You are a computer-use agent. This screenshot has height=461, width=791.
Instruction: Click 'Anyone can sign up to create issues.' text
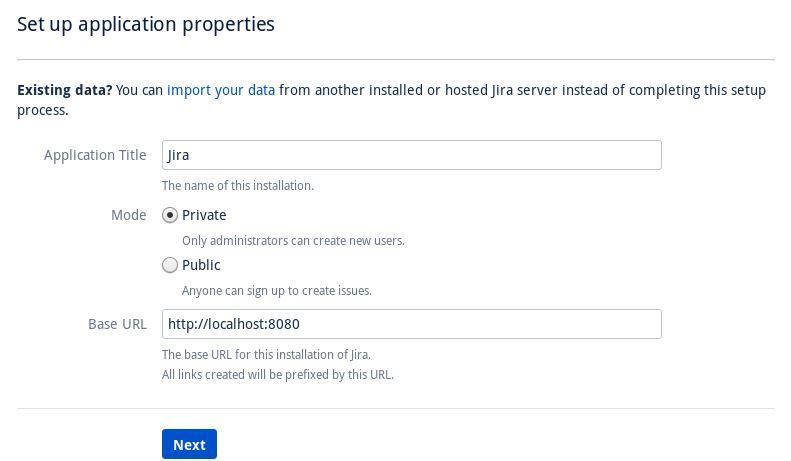(x=276, y=291)
